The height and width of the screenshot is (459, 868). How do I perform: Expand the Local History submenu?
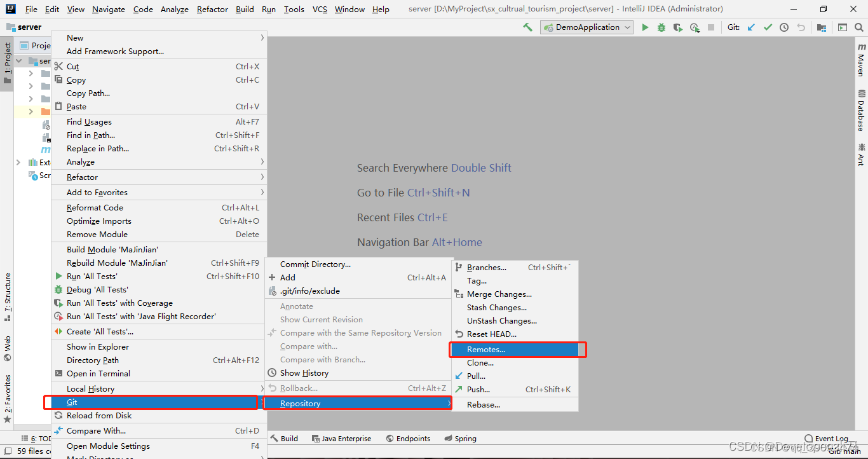pyautogui.click(x=159, y=389)
